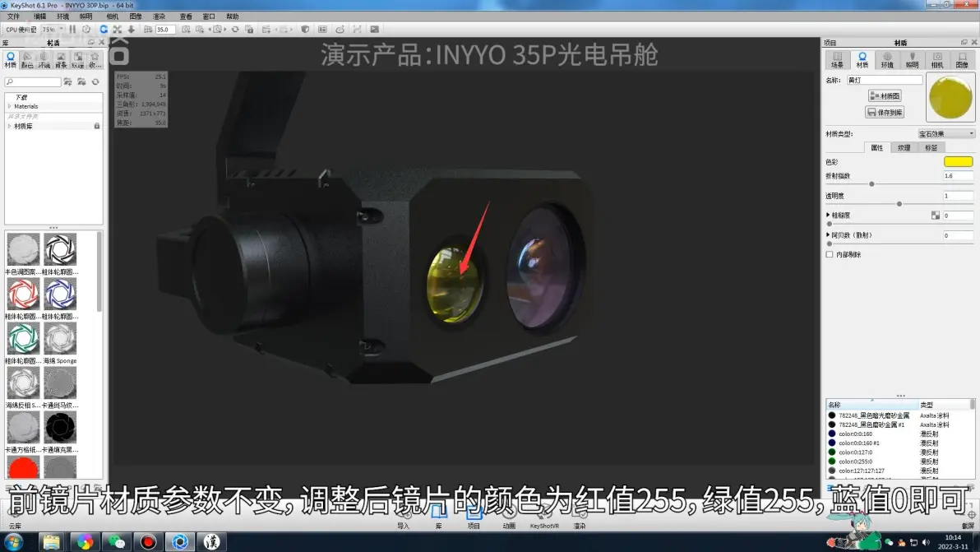Open the 渲染 menu
This screenshot has width=980, height=552.
[x=159, y=16]
